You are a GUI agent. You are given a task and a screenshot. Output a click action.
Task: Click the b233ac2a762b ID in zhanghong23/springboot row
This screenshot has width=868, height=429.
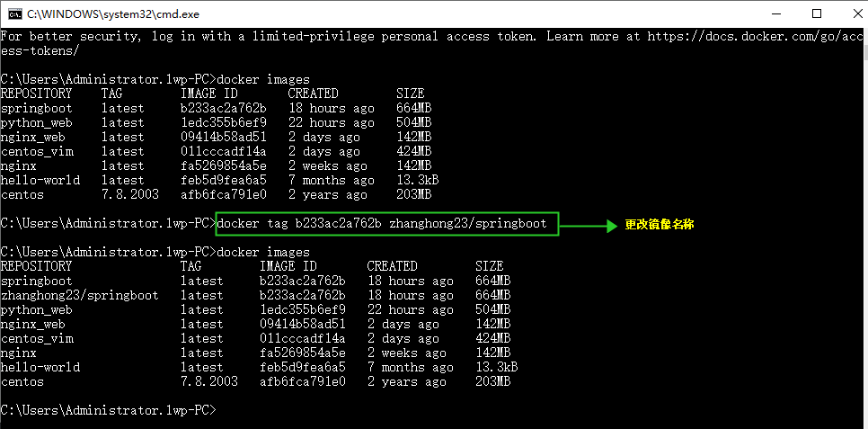302,295
